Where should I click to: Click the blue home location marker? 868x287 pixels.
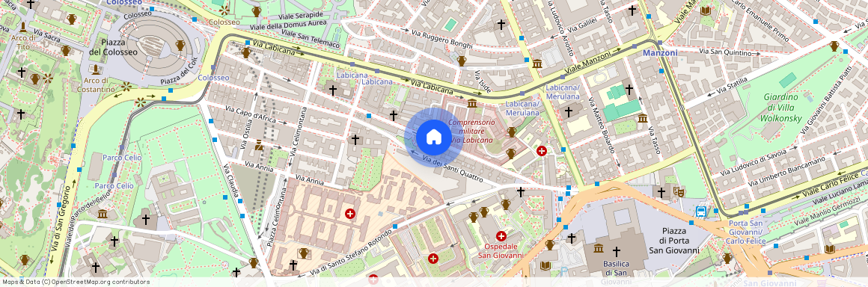coord(434,138)
